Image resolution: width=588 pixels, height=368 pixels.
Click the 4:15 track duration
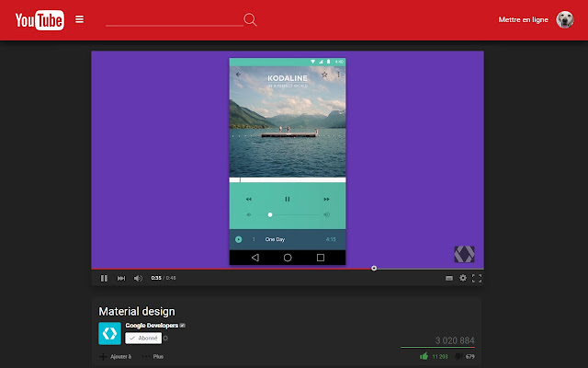(x=331, y=239)
